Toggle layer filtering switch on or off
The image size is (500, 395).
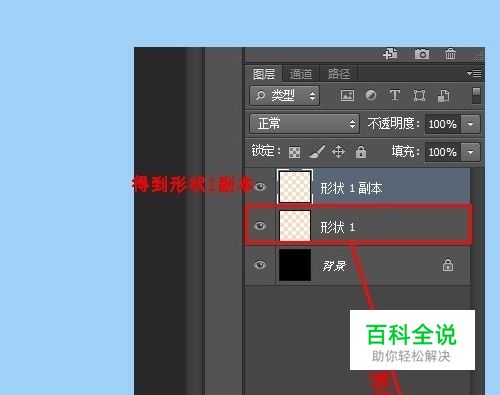476,96
